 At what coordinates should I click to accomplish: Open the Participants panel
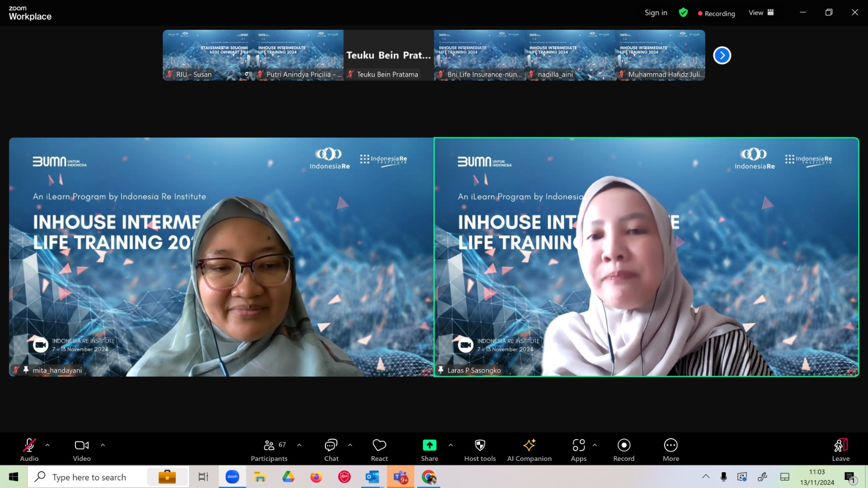269,450
